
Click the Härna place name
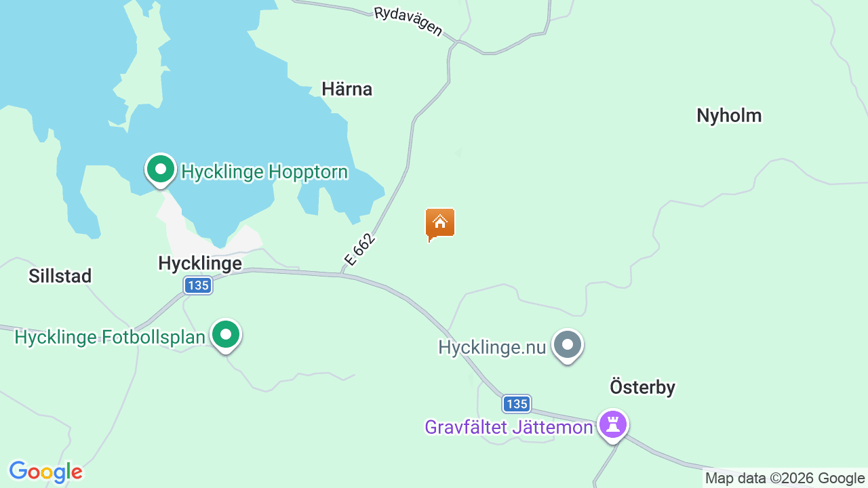[347, 89]
